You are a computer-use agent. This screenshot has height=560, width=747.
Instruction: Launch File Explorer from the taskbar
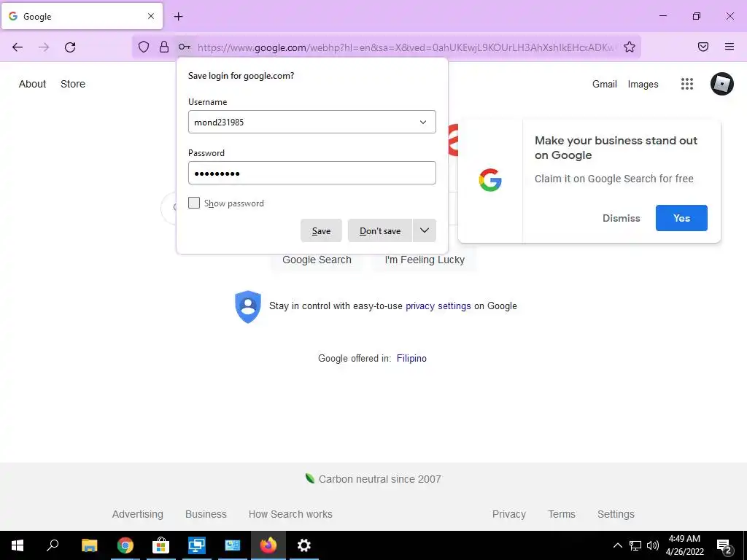coord(89,545)
